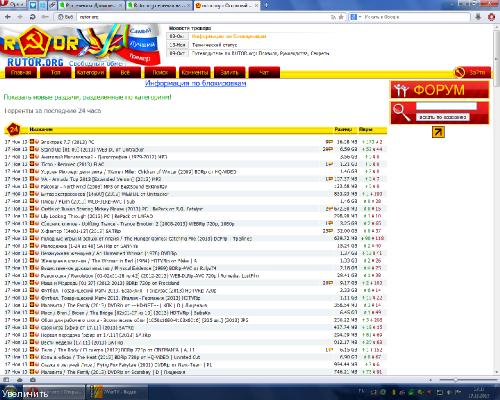This screenshot has height=400, width=500.
Task: Click the camera icon in the status bar
Action: tap(33, 380)
